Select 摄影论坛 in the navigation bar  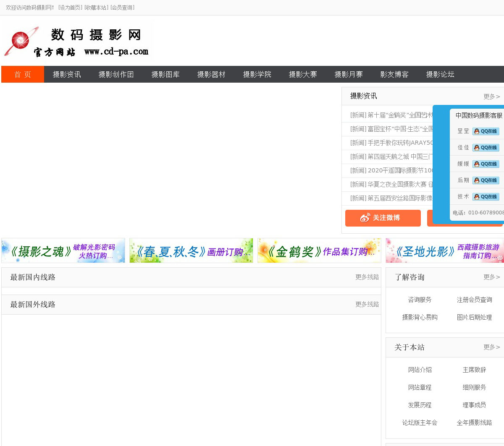440,74
